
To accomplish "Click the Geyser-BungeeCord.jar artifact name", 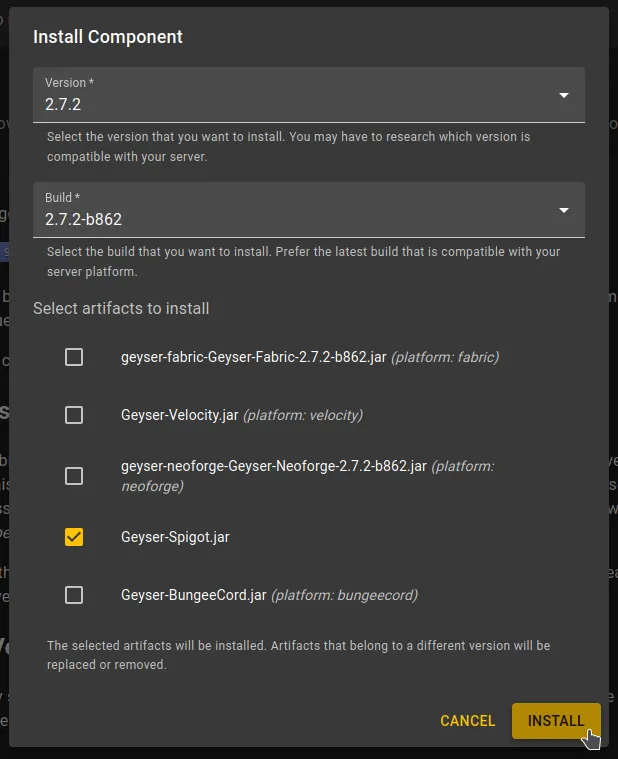I will (194, 595).
